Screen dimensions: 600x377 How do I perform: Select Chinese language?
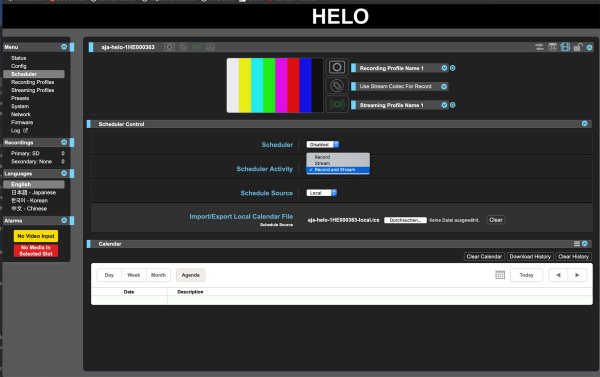[x=29, y=209]
